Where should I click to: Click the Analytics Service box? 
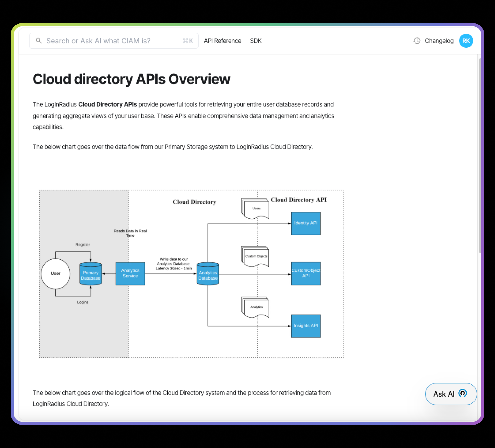pyautogui.click(x=130, y=273)
